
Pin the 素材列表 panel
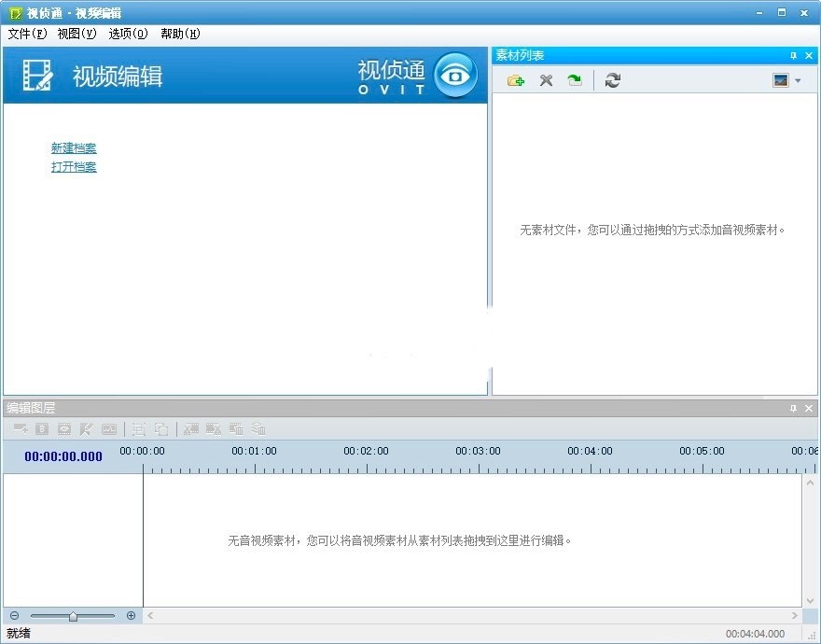tap(793, 56)
